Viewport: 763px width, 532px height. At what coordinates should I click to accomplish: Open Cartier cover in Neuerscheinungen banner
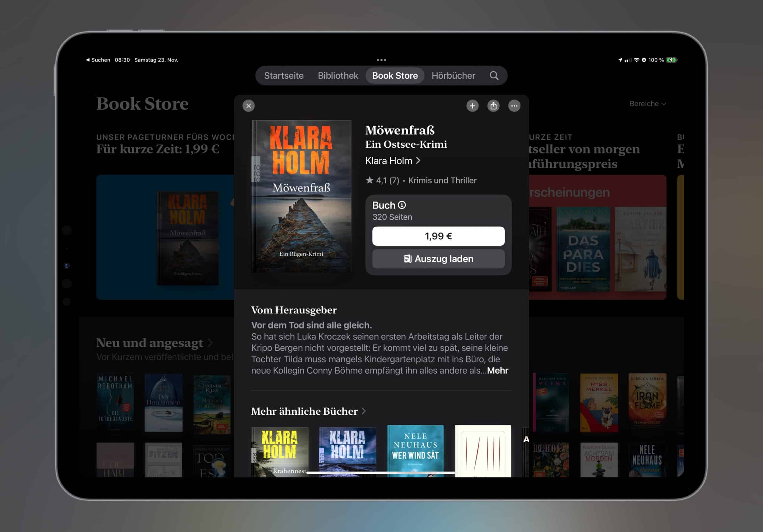(641, 249)
